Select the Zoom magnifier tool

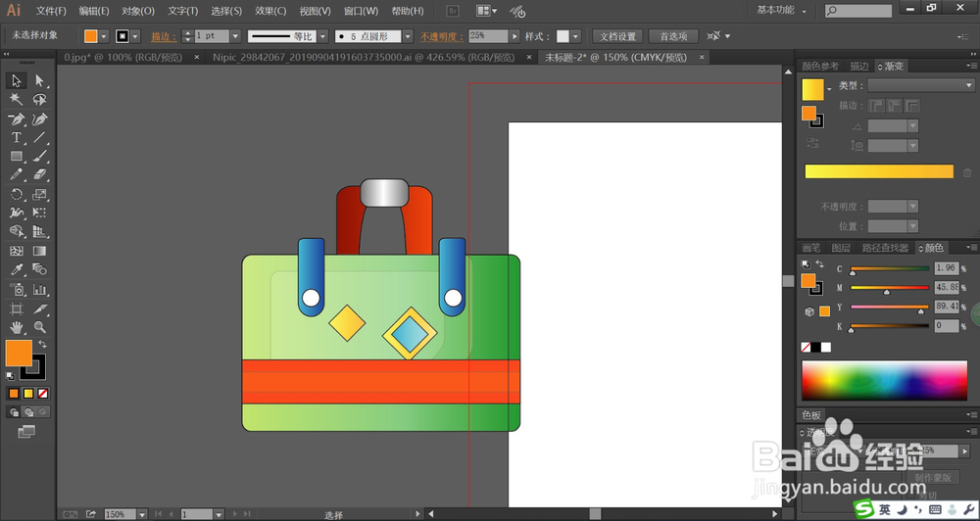(x=40, y=326)
